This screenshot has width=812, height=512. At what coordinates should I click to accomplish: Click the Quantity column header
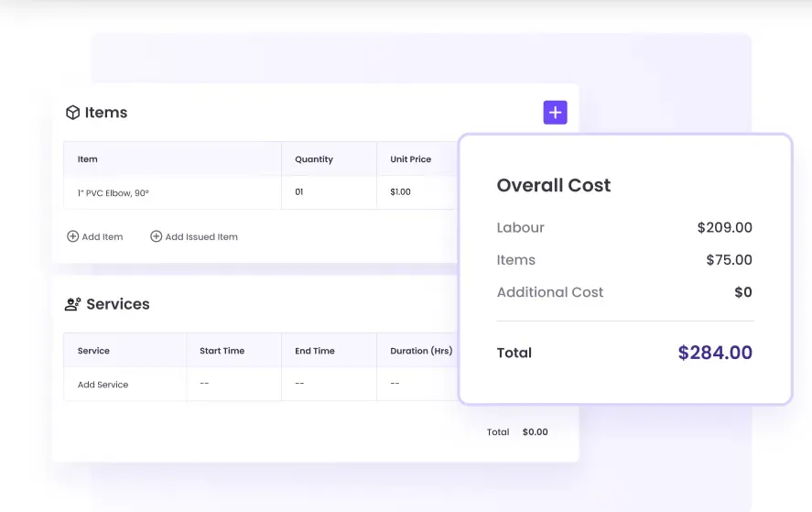(314, 159)
